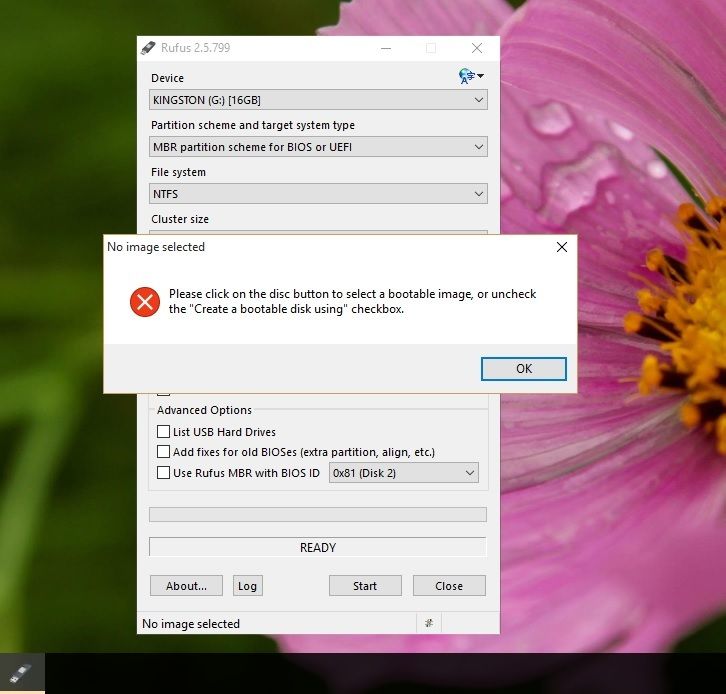This screenshot has height=694, width=726.
Task: Click the Rufus icon in the taskbar
Action: coord(21,673)
